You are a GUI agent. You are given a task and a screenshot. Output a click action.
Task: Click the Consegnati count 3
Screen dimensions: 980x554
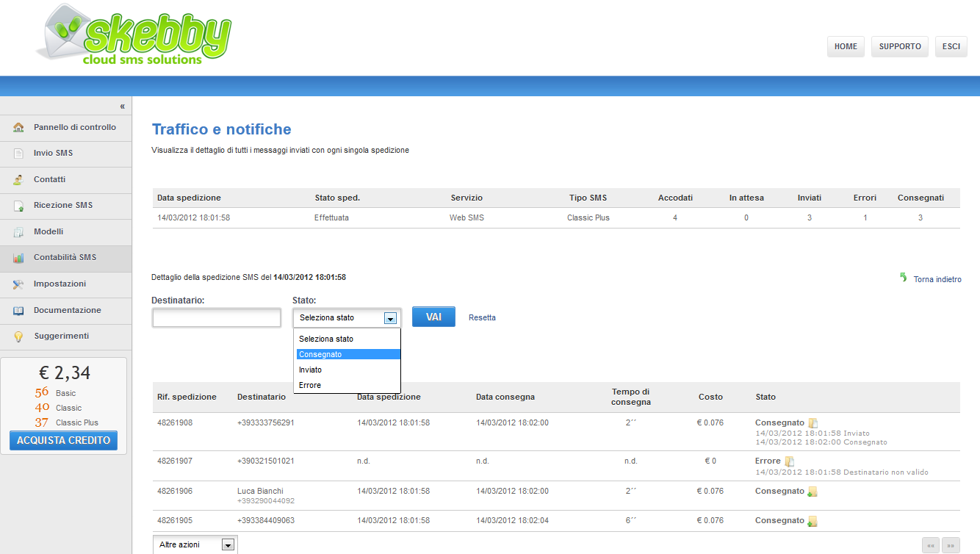point(920,217)
